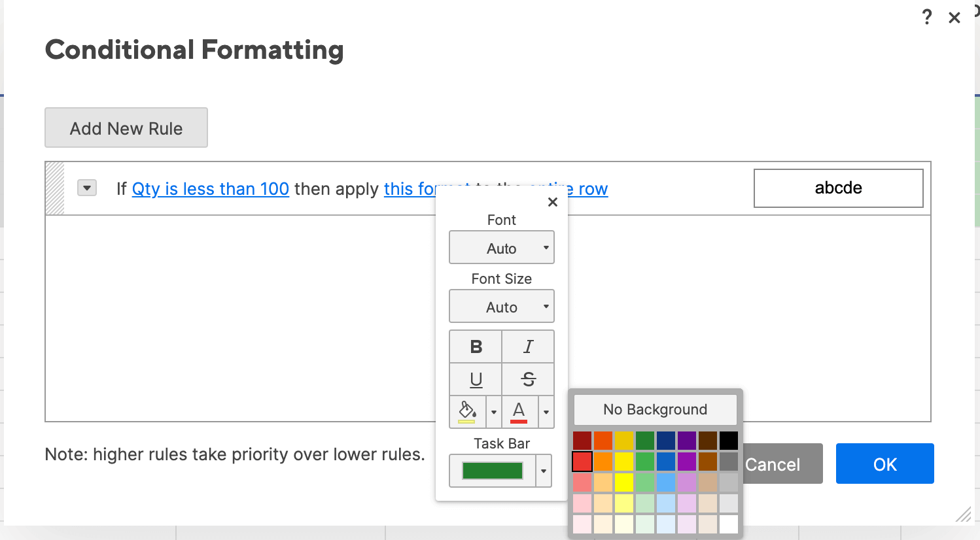Expand the font color dropdown arrow
The width and height of the screenshot is (980, 540).
click(546, 413)
